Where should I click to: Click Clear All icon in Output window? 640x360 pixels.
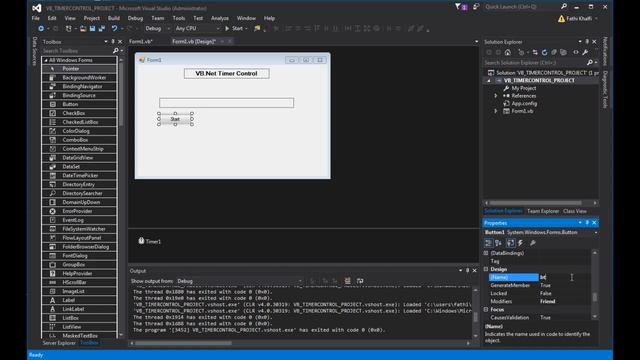(x=347, y=281)
